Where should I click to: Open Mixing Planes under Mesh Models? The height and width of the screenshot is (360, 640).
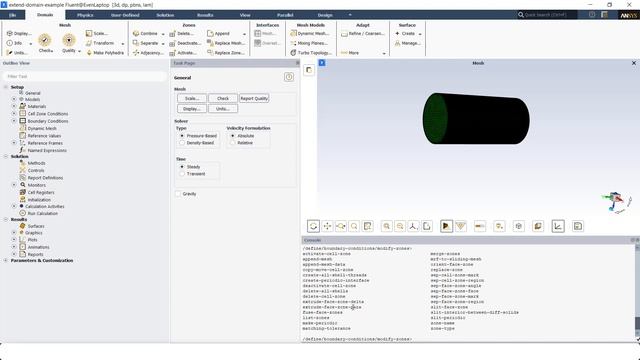point(309,43)
